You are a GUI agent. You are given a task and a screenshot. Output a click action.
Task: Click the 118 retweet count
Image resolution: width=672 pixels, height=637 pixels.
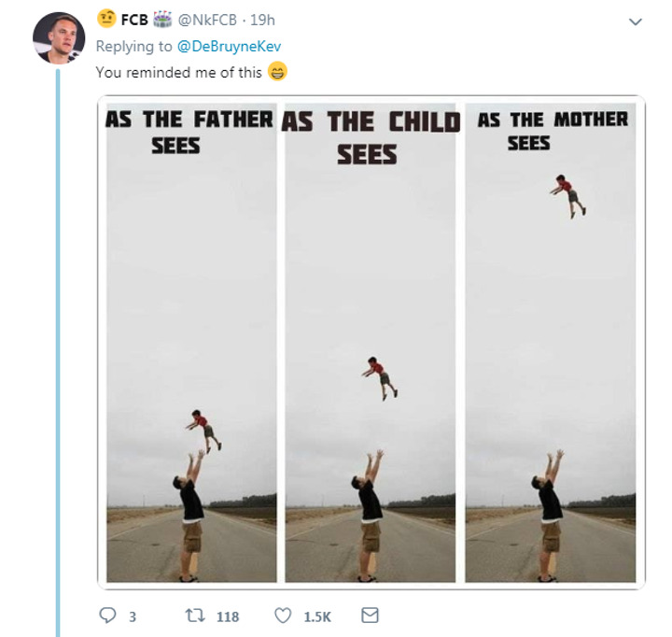coord(228,616)
